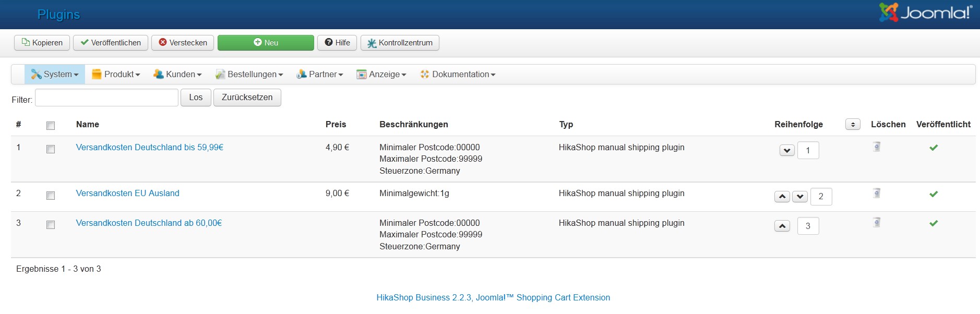Click the trash icon for Versandkosten Deutschland bis 59,99€
The height and width of the screenshot is (314, 980).
pos(877,147)
